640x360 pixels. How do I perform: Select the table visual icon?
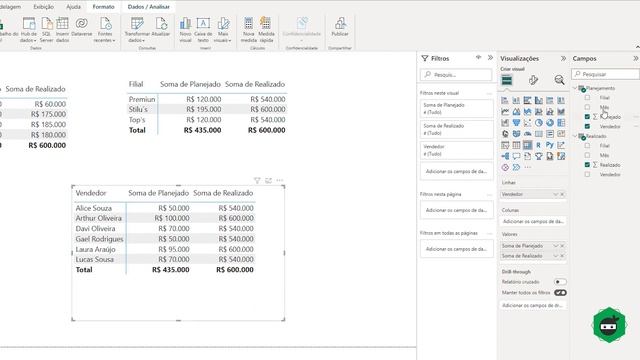coord(516,145)
